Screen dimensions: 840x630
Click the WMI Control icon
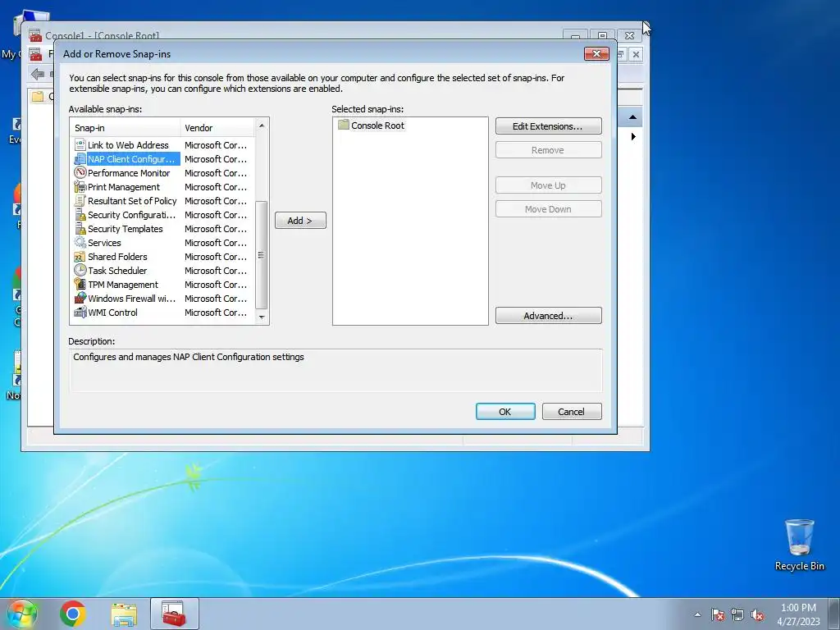point(80,313)
